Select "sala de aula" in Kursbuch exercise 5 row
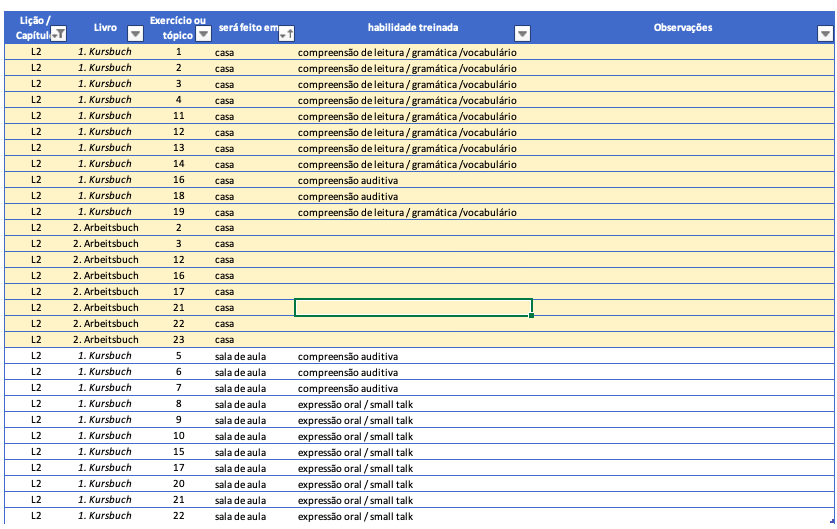 tap(240, 356)
